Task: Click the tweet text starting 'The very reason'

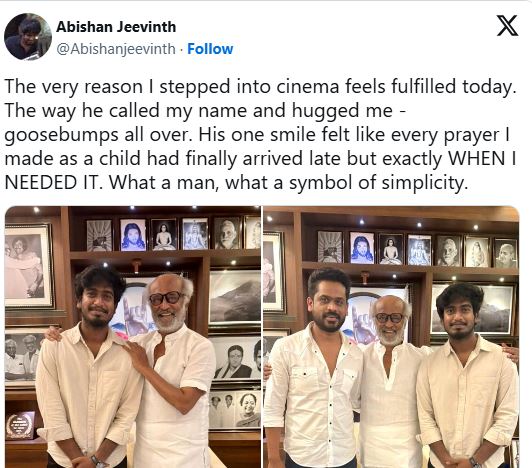Action: click(x=261, y=134)
